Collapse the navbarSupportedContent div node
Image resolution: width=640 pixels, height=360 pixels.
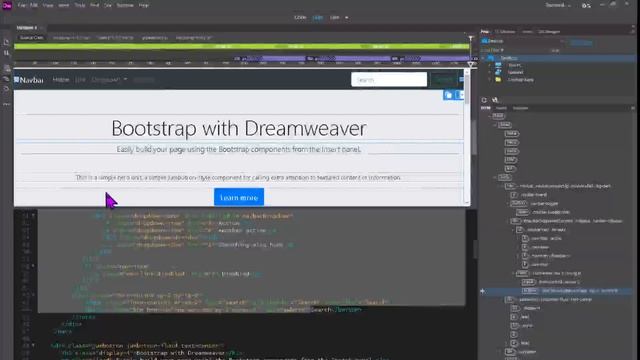point(508,221)
